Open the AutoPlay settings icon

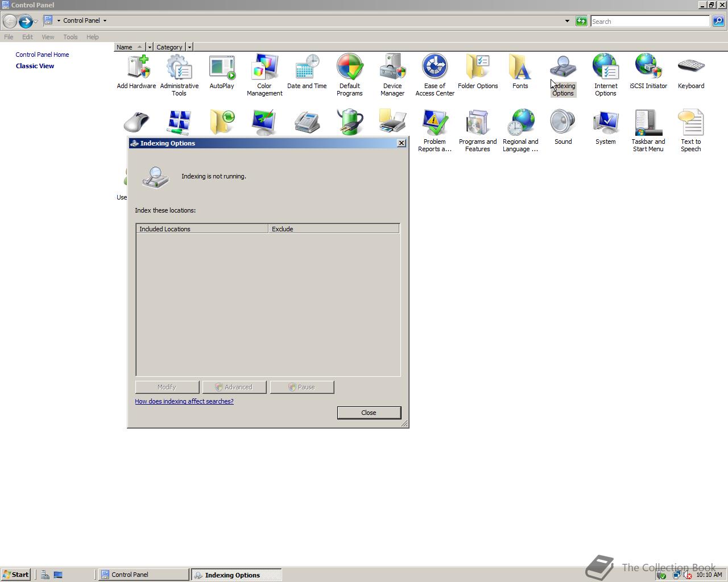click(x=222, y=72)
